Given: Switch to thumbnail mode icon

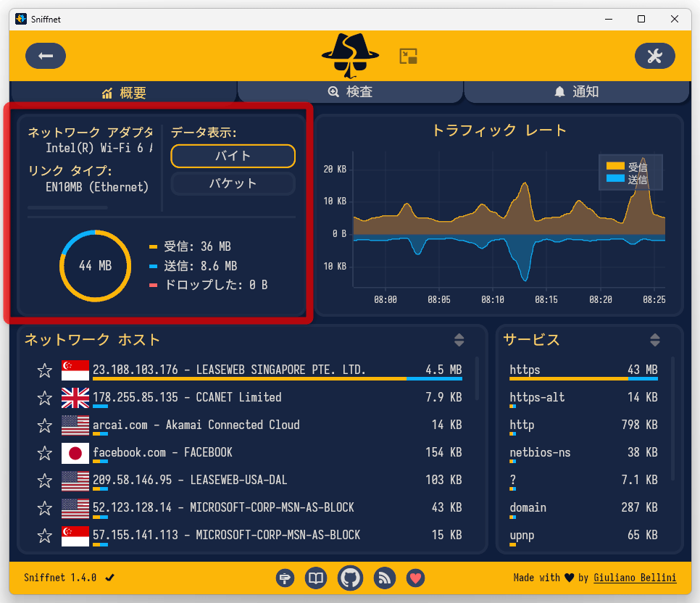Looking at the screenshot, I should [x=408, y=57].
